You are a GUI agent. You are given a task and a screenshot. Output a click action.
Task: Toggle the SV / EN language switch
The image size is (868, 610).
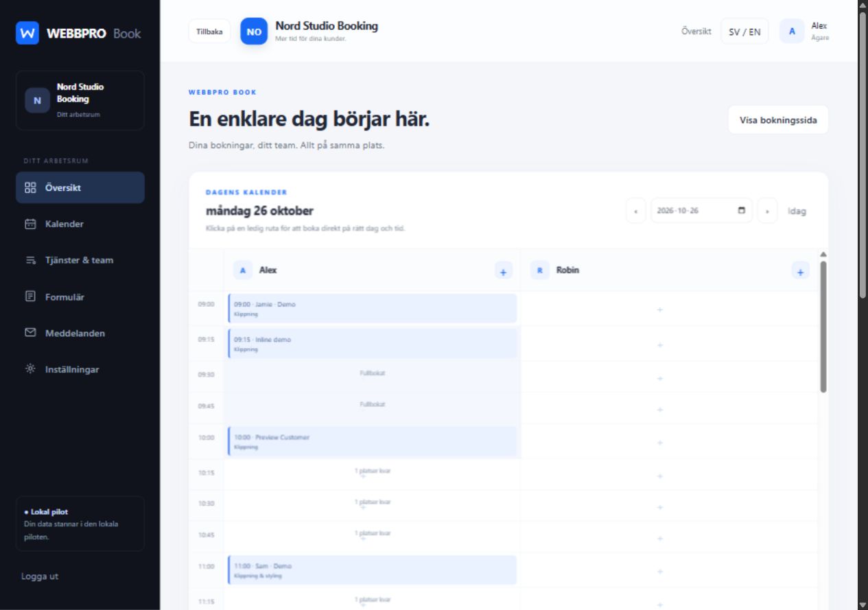pos(744,32)
